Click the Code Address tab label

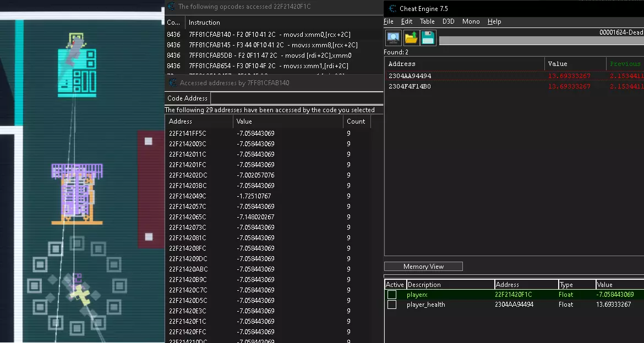point(187,98)
